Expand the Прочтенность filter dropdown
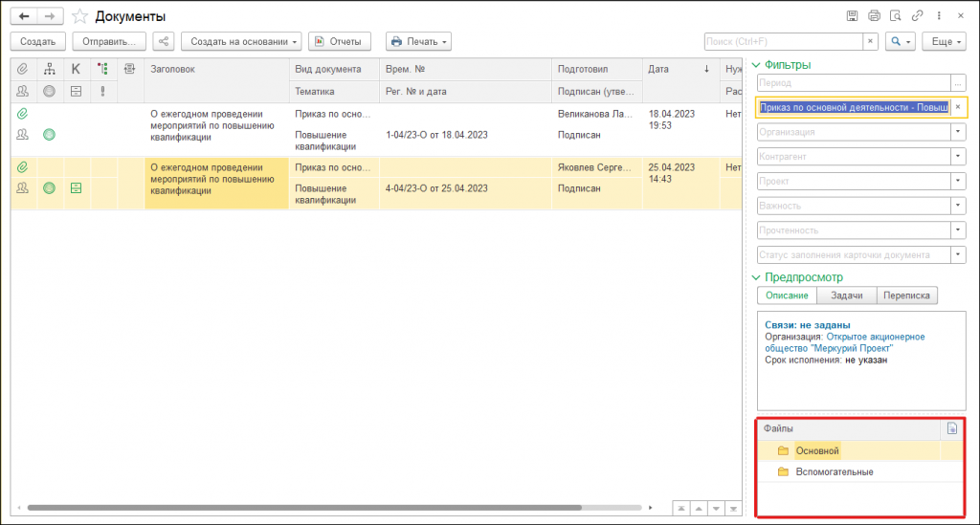 [957, 230]
